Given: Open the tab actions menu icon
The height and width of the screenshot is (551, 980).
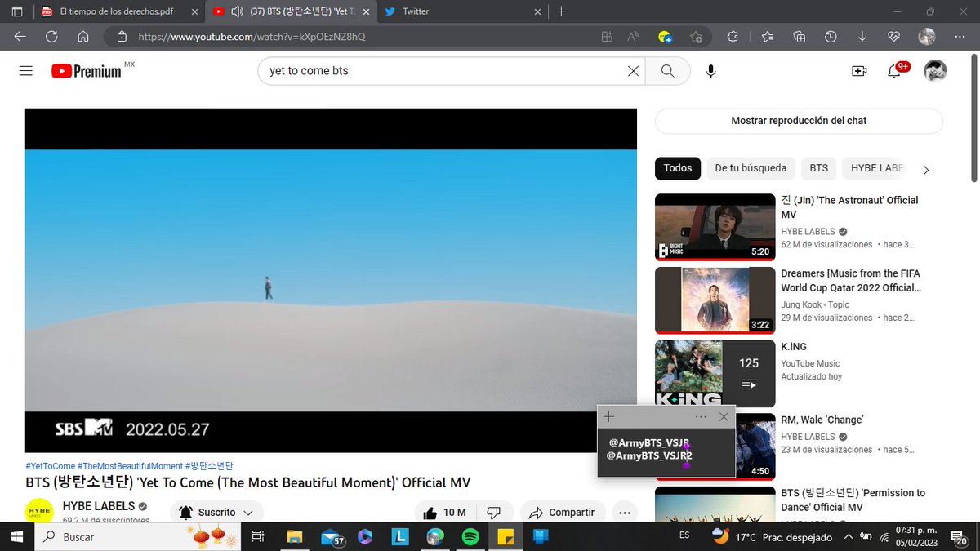Looking at the screenshot, I should point(17,11).
